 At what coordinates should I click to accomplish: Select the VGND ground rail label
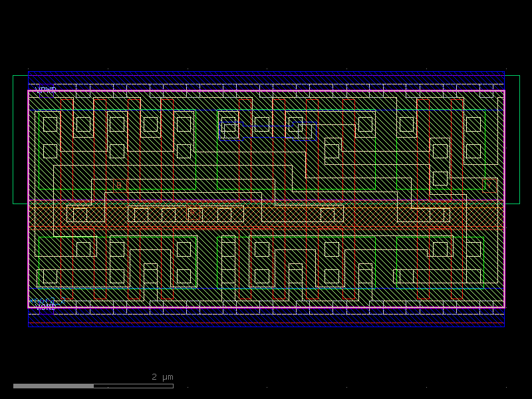point(45,308)
